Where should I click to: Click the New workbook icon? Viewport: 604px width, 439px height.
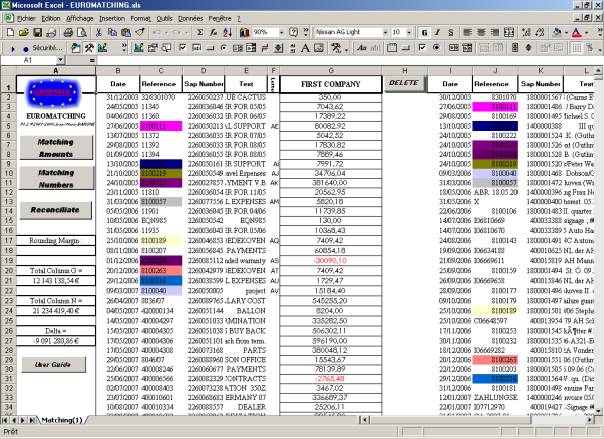(10, 32)
